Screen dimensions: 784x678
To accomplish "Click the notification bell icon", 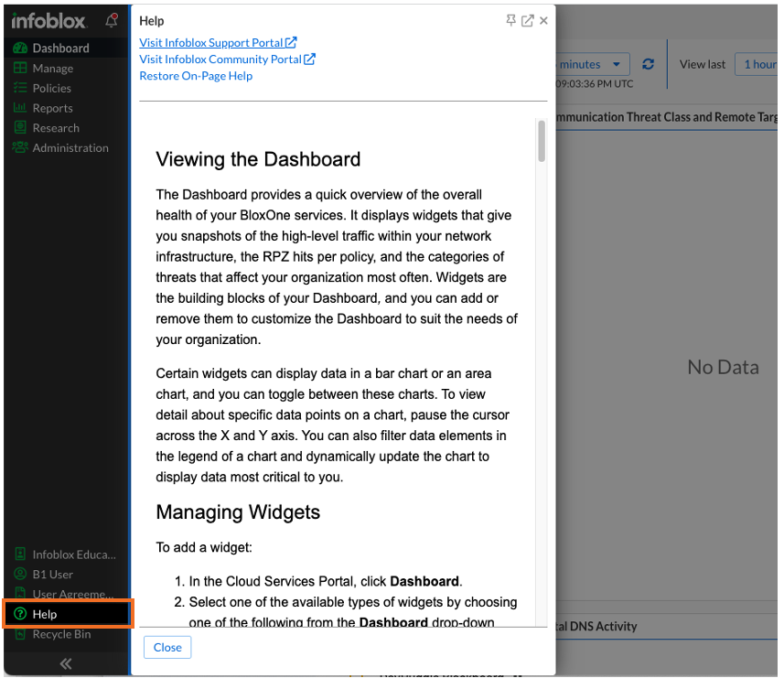I will (112, 20).
